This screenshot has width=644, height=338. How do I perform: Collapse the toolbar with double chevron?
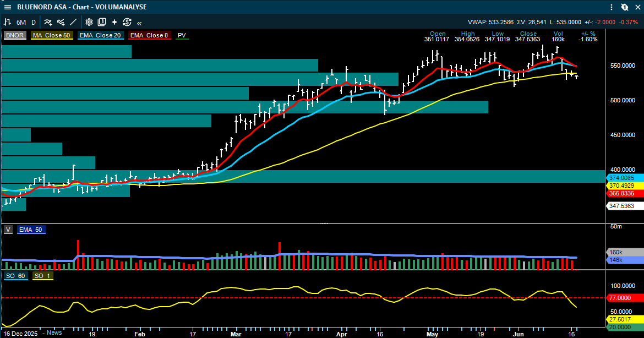tap(140, 23)
